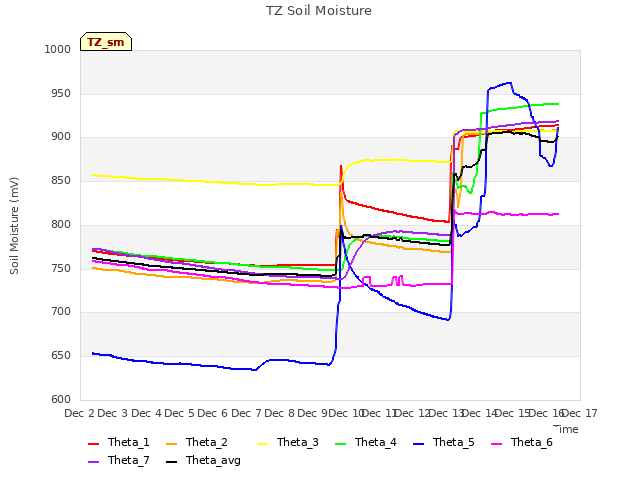Viewport: 640px width, 480px height.
Task: Click the black Theta_avg legend color swatch
Action: pyautogui.click(x=171, y=462)
